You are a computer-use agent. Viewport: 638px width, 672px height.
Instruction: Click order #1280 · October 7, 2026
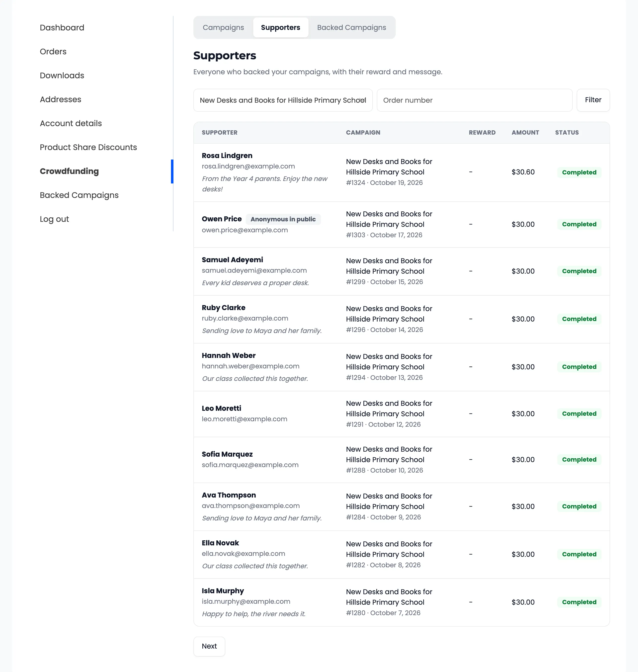(x=383, y=613)
